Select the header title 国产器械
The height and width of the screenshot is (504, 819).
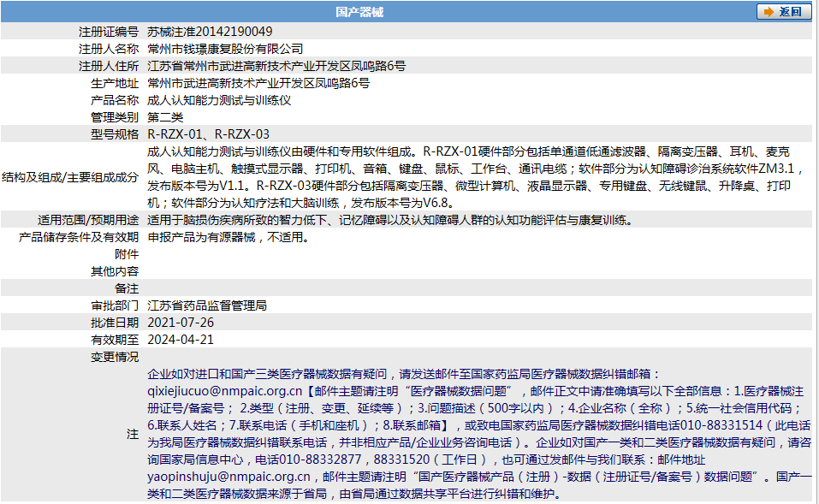[359, 12]
